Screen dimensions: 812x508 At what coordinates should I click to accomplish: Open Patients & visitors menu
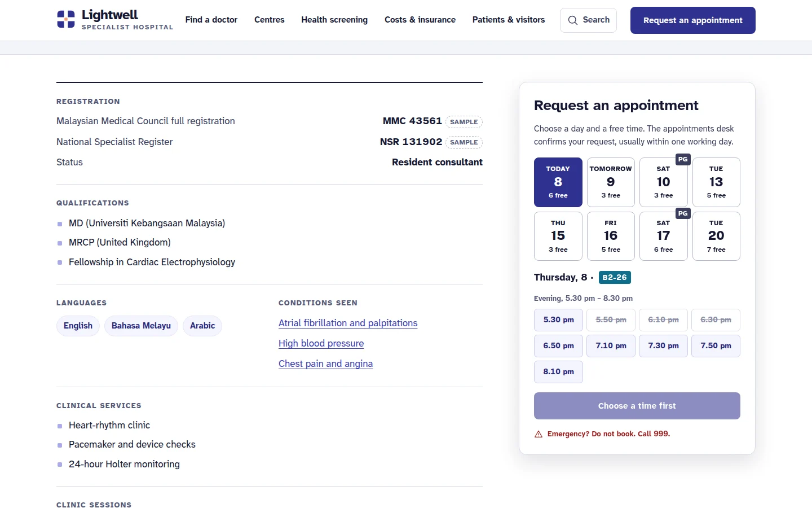[x=509, y=20]
